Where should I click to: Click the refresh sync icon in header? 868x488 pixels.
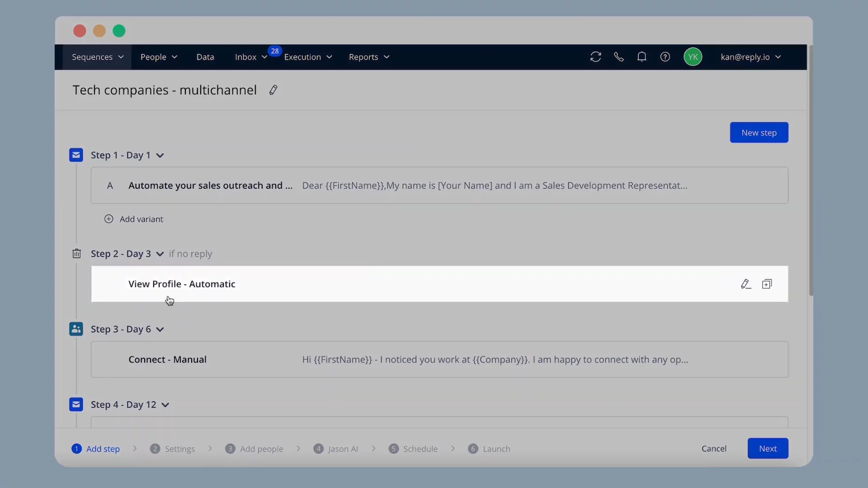coord(595,57)
